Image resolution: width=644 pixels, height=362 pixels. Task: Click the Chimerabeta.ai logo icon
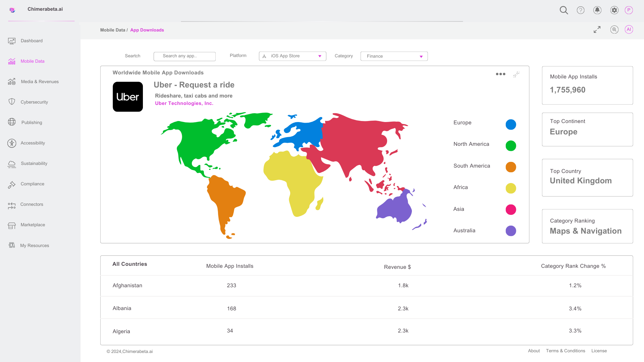(x=12, y=10)
